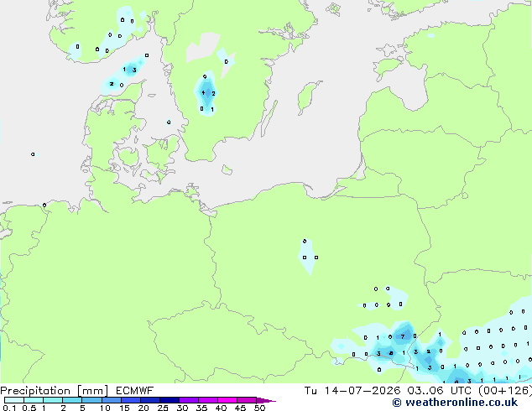This screenshot has width=532, height=411.
Task: Click the '(00+126)' forecast offset text
Action: 505,391
